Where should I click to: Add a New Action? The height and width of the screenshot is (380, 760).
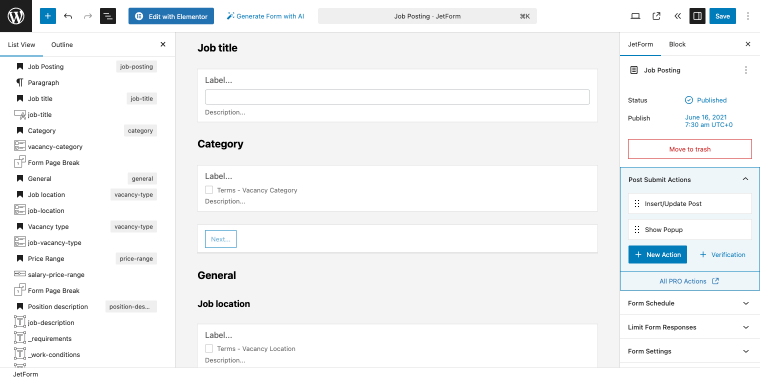click(x=657, y=254)
